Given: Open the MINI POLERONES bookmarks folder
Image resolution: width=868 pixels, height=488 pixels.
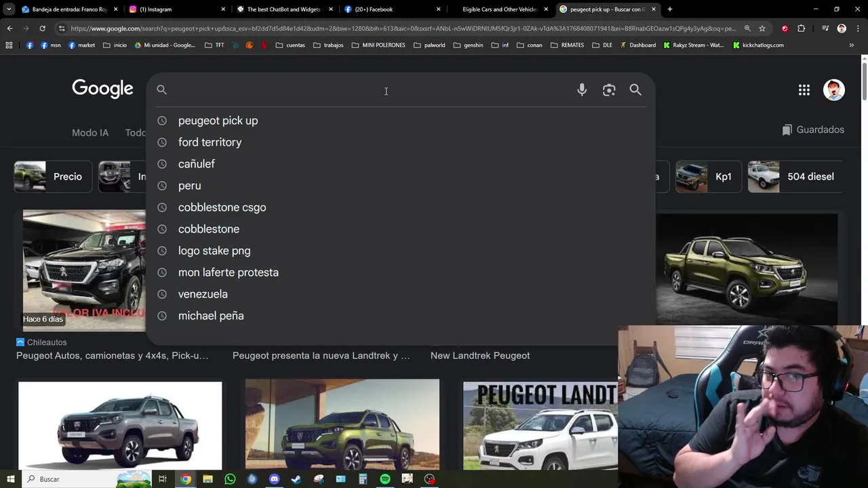Looking at the screenshot, I should pos(378,45).
